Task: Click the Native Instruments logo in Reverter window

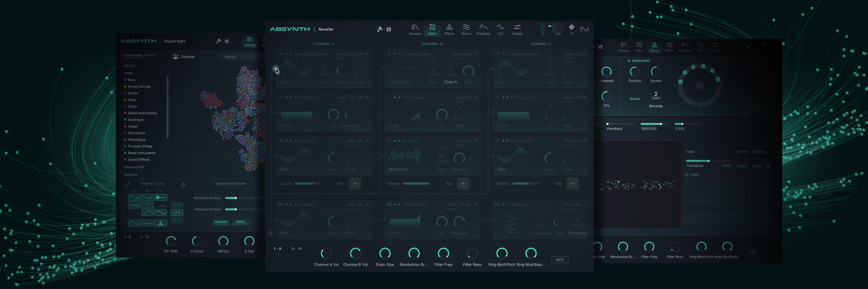Action: coord(584,29)
